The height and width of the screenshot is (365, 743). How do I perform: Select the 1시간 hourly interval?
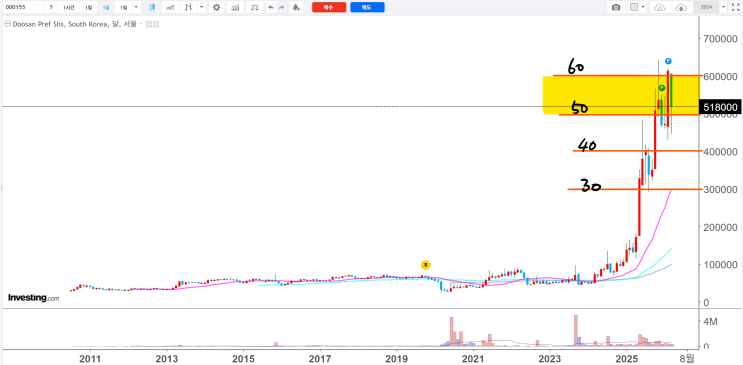coord(69,7)
